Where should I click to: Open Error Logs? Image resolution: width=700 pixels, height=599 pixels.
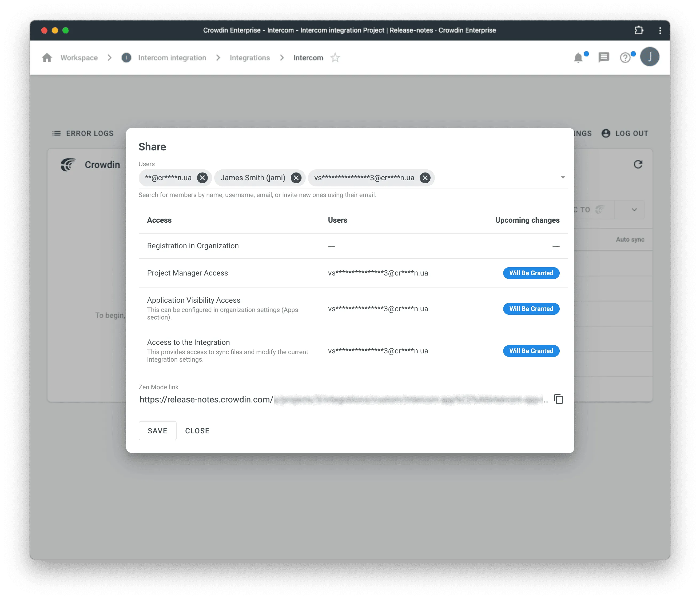(x=83, y=133)
